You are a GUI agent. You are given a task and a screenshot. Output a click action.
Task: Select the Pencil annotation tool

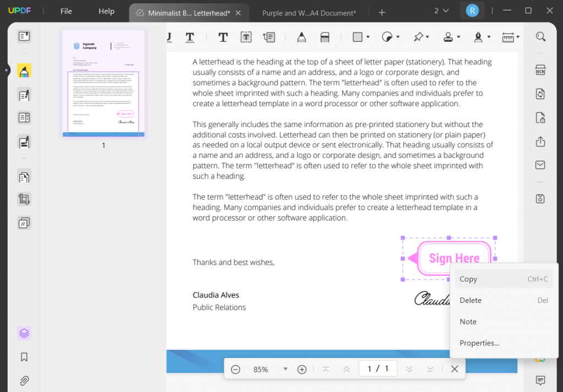point(301,37)
